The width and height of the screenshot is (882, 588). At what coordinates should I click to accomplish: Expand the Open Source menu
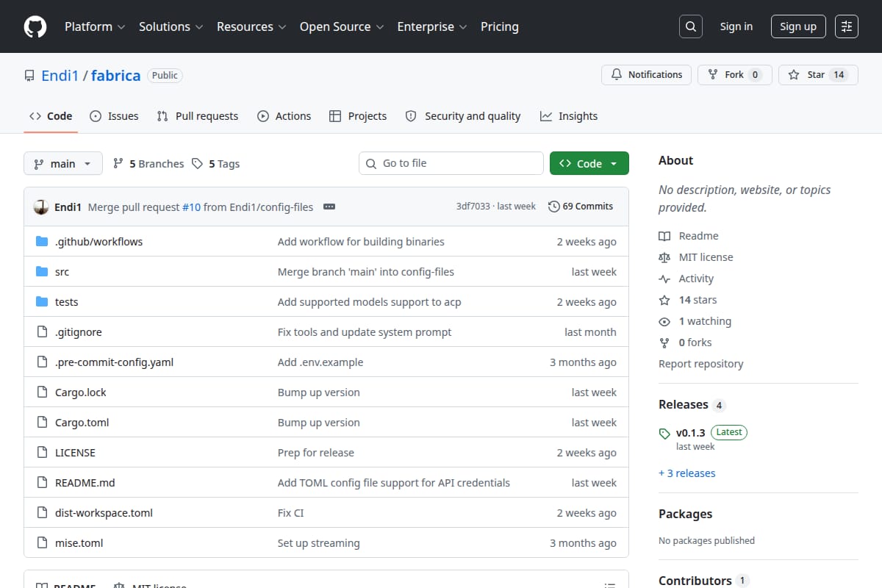pyautogui.click(x=342, y=26)
